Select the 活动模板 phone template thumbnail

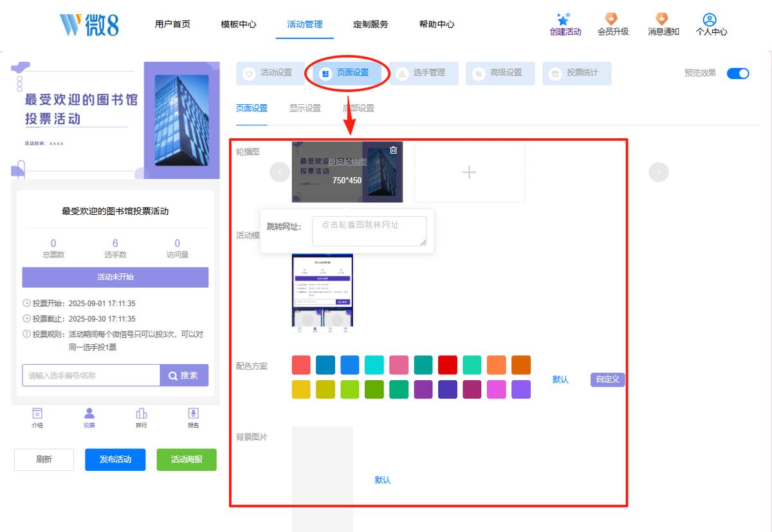click(x=322, y=293)
